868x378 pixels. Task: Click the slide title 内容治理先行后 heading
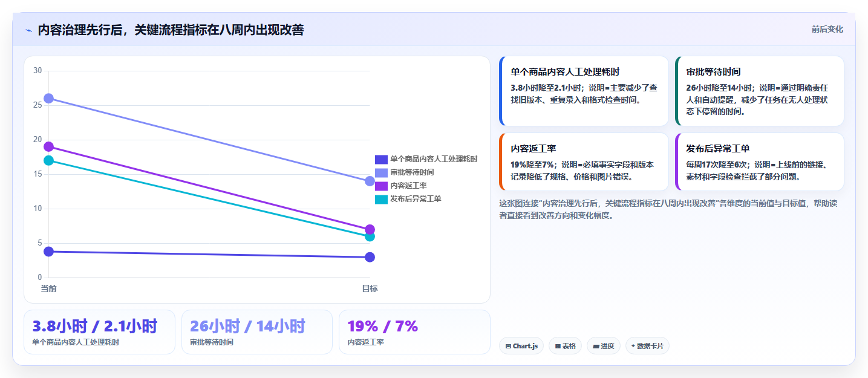coord(171,30)
